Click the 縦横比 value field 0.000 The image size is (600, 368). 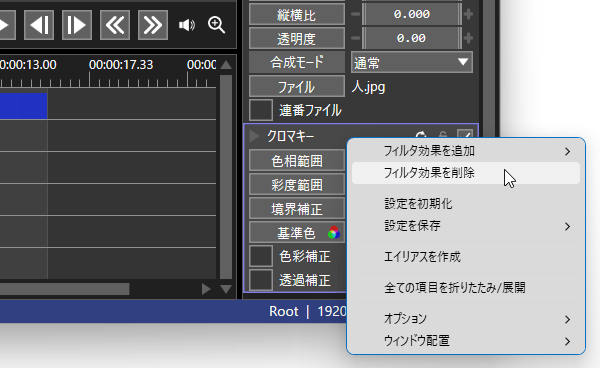pos(412,15)
